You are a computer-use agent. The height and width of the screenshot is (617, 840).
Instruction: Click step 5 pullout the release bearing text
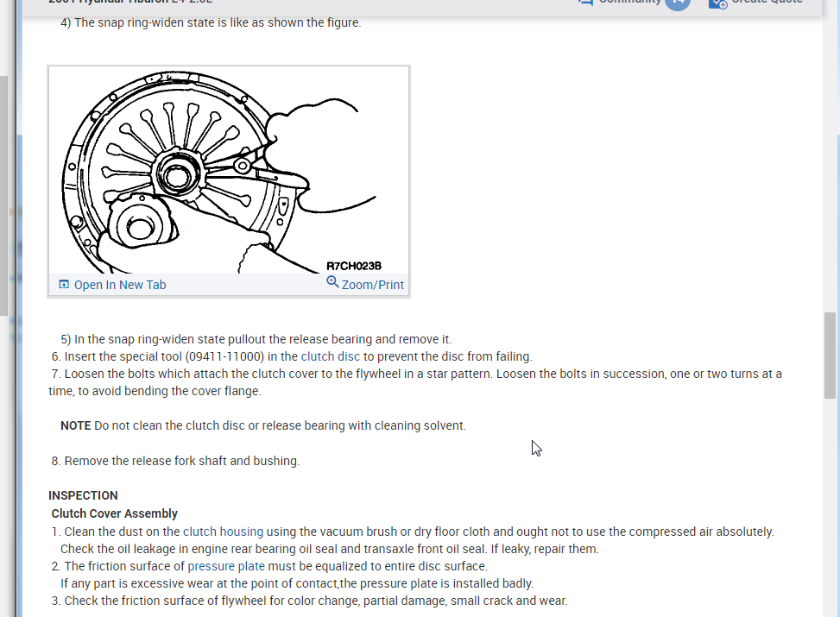coord(256,339)
